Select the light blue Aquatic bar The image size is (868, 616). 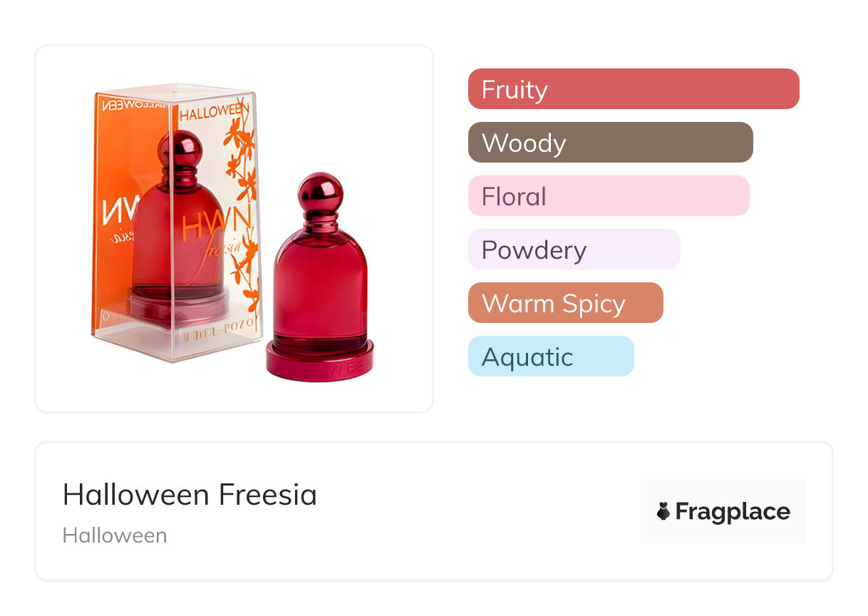pos(550,356)
